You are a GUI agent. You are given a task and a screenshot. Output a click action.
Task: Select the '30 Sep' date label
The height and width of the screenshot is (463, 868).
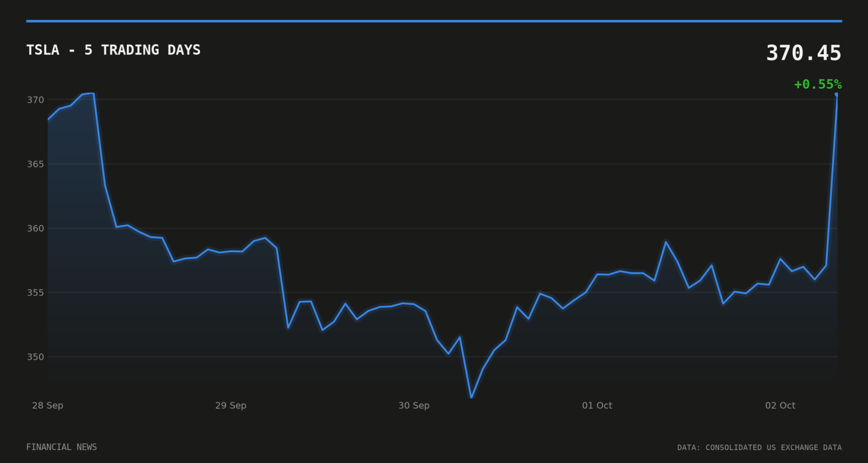click(x=414, y=405)
